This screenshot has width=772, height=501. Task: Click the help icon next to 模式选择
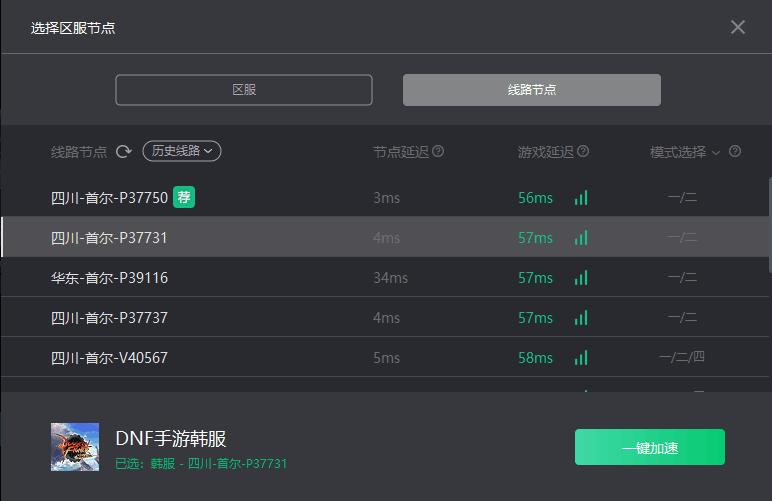pyautogui.click(x=735, y=152)
